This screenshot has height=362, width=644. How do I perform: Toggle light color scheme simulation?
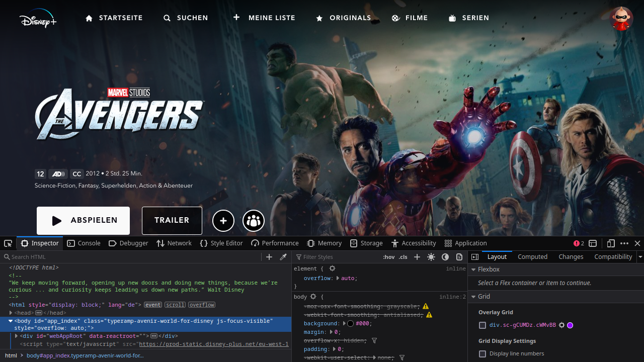click(x=431, y=257)
